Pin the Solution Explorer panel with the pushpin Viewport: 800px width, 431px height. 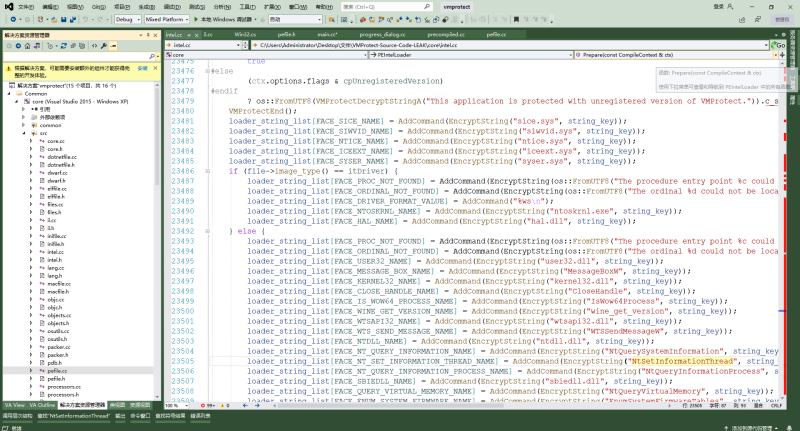point(146,33)
